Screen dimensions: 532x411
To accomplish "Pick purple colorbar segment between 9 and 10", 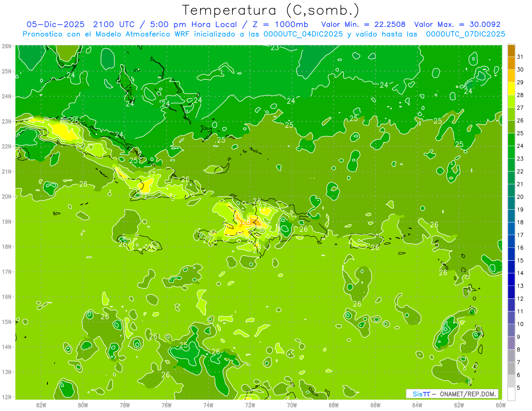I will (511, 330).
